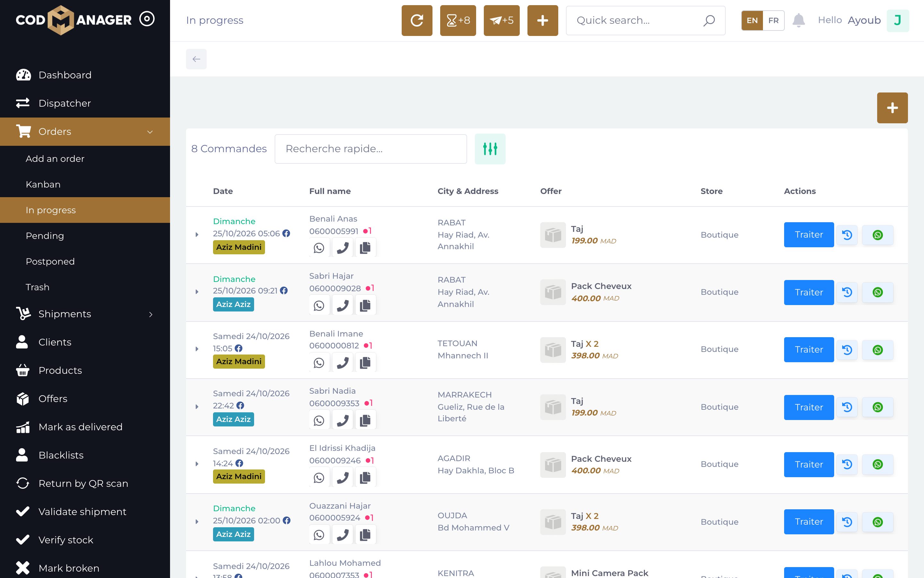
Task: Collapse the Orders menu chevron
Action: coord(150,132)
